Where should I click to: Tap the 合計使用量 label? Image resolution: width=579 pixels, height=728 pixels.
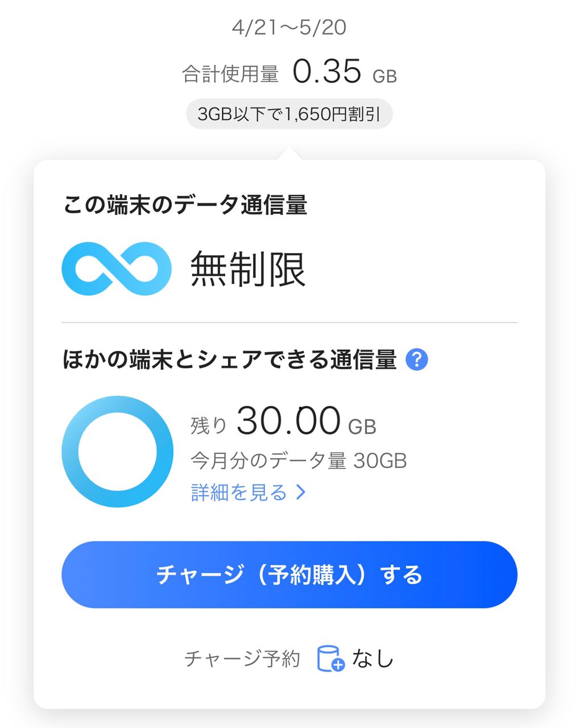click(230, 75)
